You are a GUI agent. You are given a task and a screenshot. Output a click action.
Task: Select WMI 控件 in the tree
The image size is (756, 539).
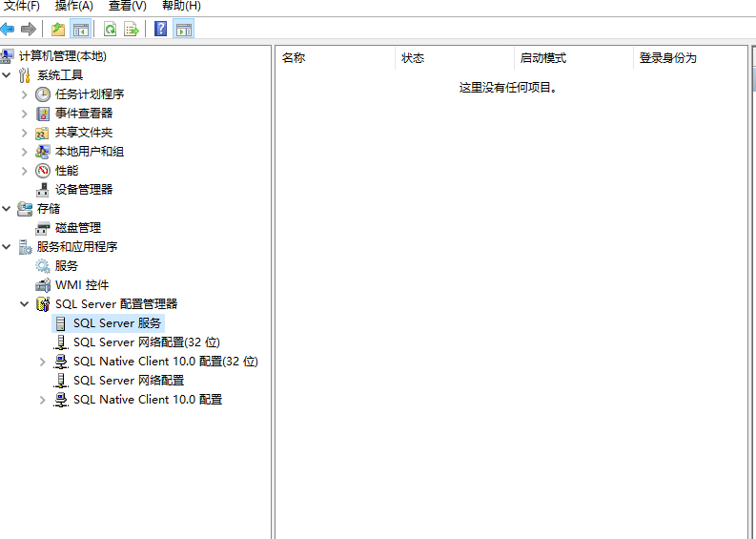[x=82, y=285]
